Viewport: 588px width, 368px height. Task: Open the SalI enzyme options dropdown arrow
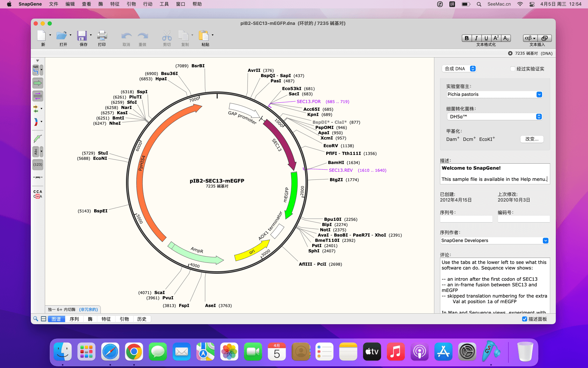pos(42,70)
